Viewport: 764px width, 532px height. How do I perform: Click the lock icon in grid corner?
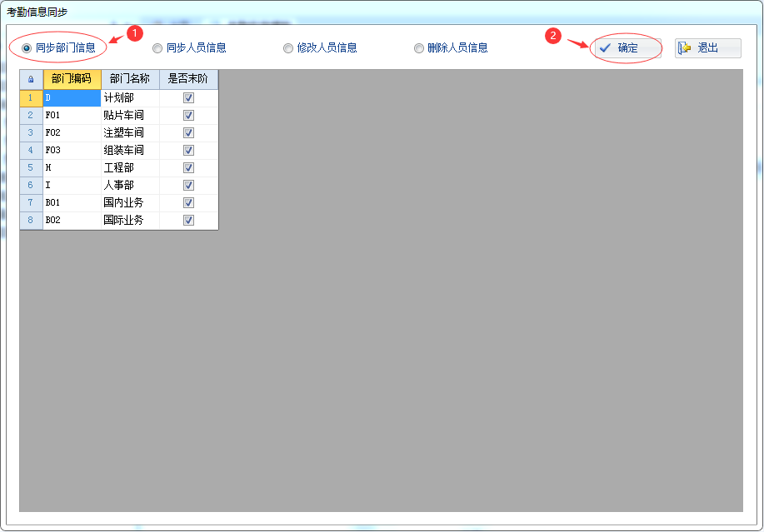tap(31, 79)
